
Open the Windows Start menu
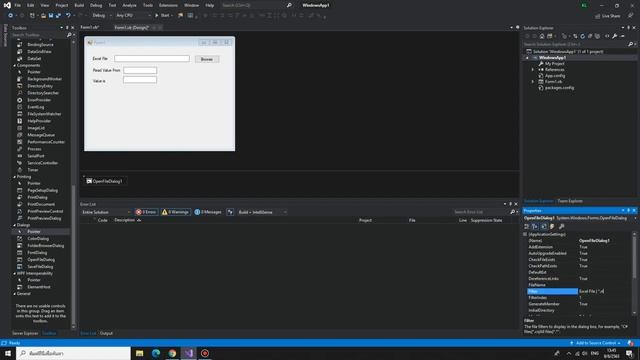point(8,353)
